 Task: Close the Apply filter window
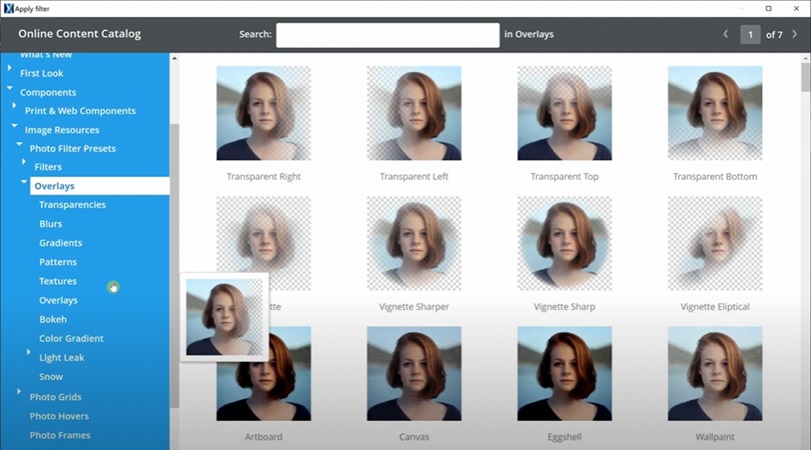point(797,8)
